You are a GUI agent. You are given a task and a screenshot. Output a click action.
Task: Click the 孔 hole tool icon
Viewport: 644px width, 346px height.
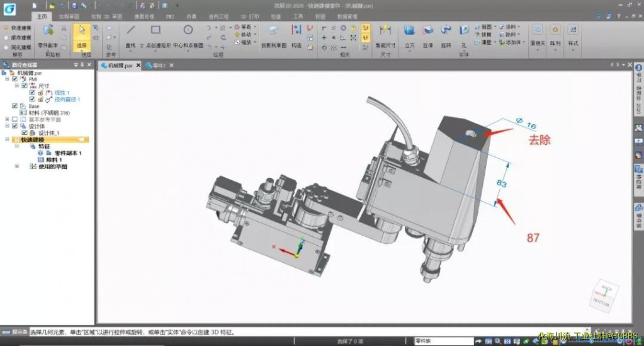pos(464,31)
